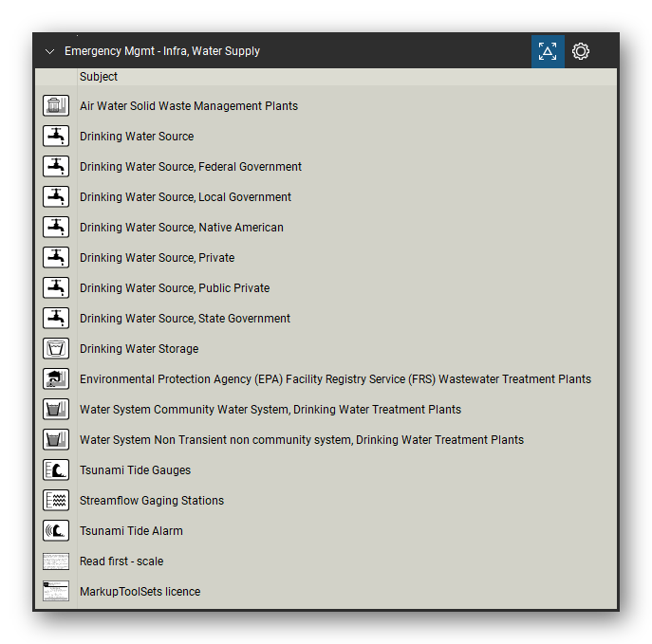Click the Tsunami Tide Alarm icon
The height and width of the screenshot is (644, 652).
click(x=56, y=530)
